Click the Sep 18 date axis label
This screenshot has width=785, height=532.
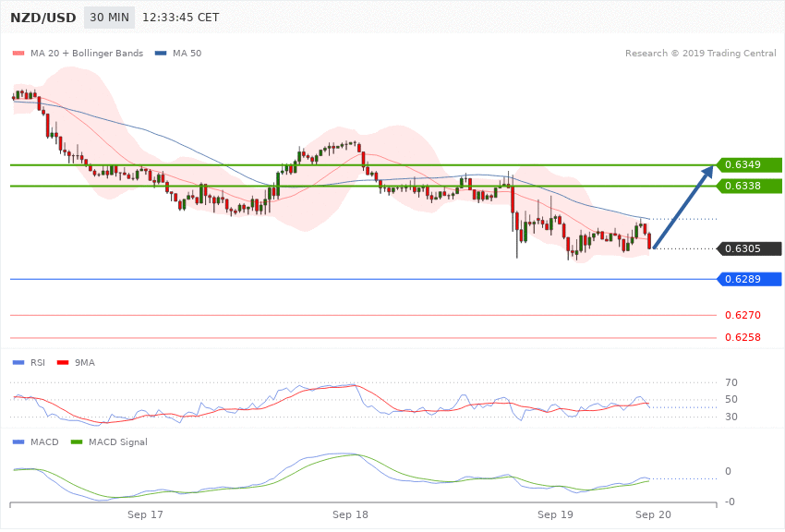[350, 514]
